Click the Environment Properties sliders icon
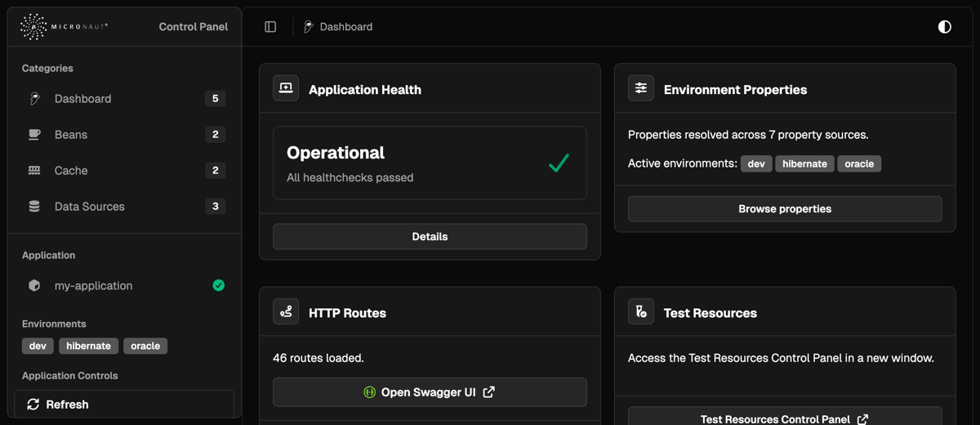This screenshot has height=425, width=980. pyautogui.click(x=641, y=88)
